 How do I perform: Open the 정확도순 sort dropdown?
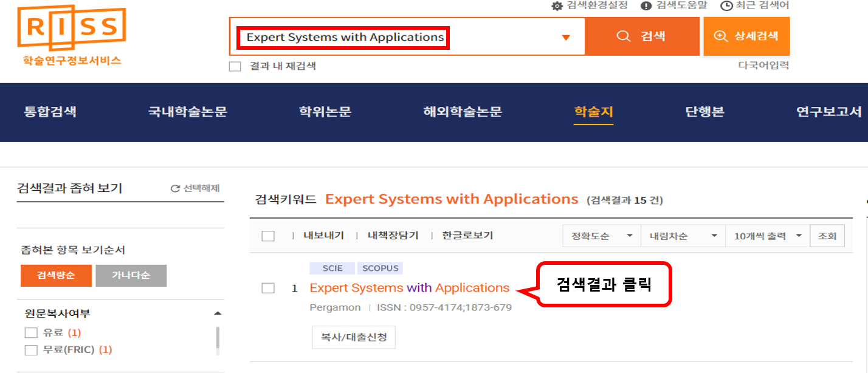(602, 236)
